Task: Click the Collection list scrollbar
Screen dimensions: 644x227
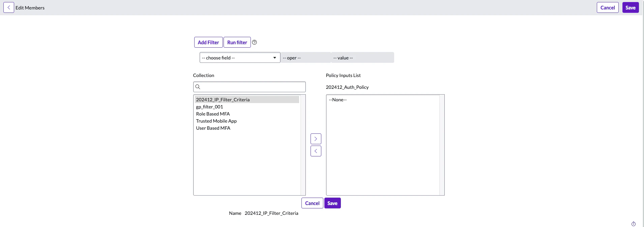Action: tap(303, 145)
